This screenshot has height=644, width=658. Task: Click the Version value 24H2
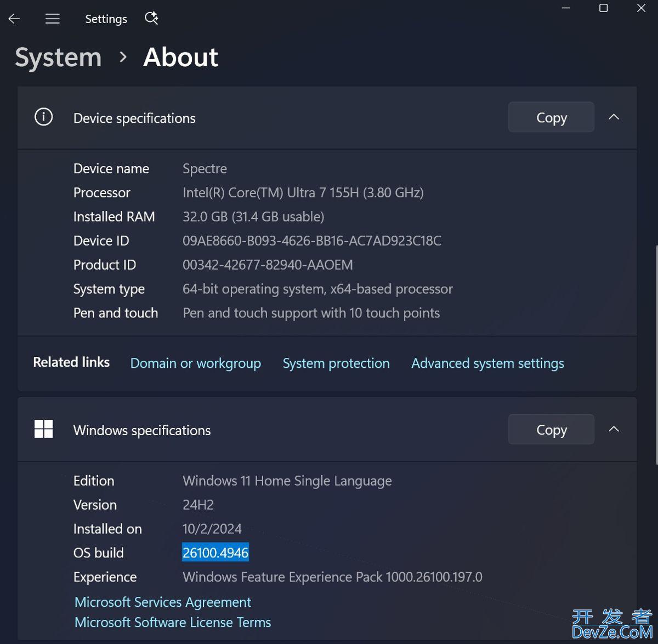[x=198, y=505]
